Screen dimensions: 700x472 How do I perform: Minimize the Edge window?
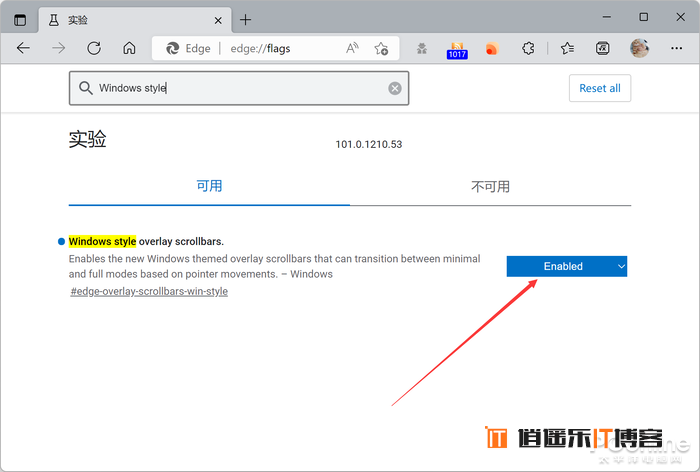pyautogui.click(x=606, y=17)
